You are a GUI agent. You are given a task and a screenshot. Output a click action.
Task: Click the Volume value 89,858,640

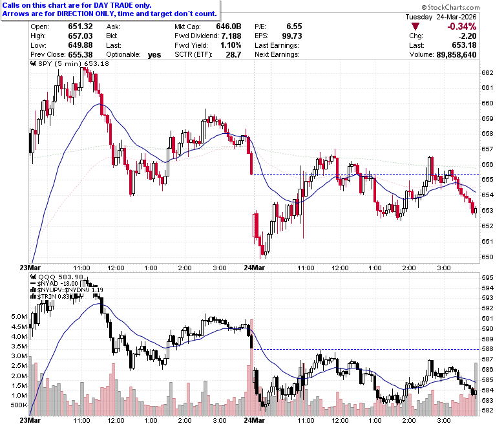click(456, 55)
